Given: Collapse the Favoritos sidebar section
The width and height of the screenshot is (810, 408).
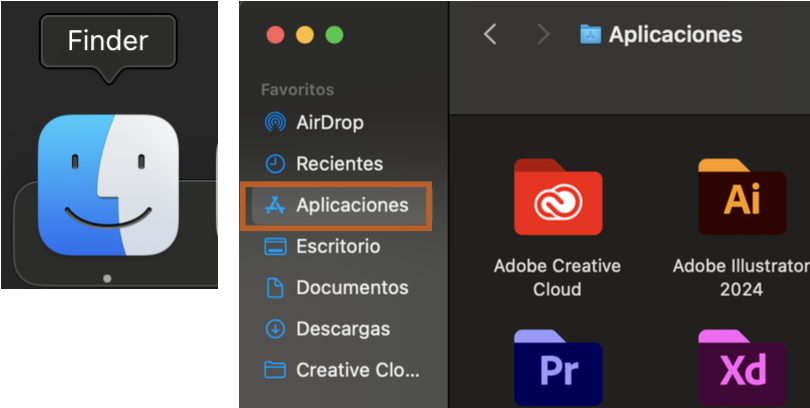Looking at the screenshot, I should tap(298, 90).
